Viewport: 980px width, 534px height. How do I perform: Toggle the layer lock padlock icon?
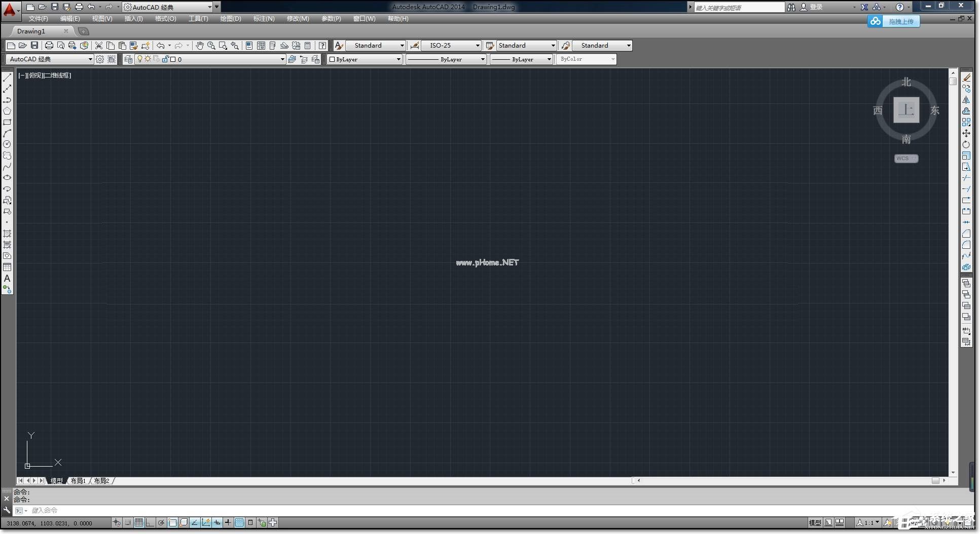click(x=165, y=59)
